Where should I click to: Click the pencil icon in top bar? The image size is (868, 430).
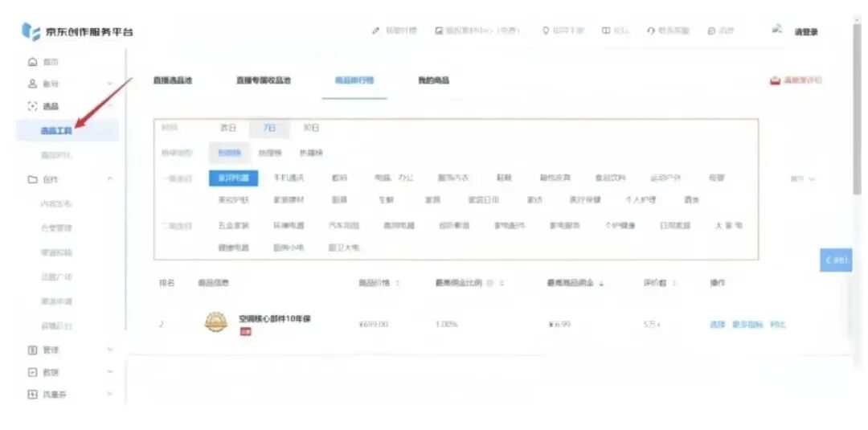pyautogui.click(x=375, y=31)
